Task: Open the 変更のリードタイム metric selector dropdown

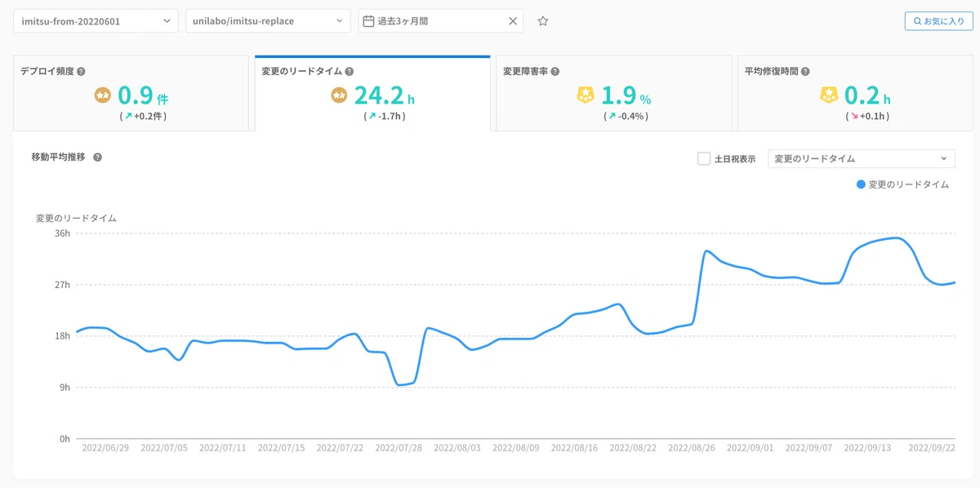Action: (x=862, y=159)
